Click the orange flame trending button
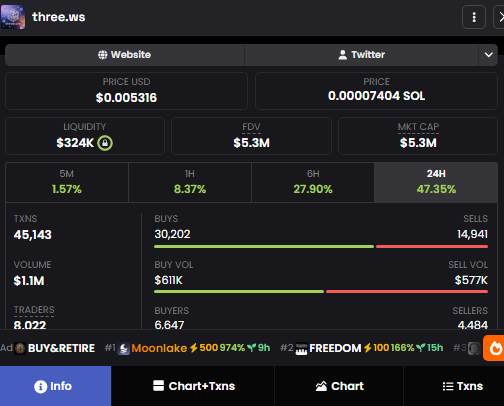The width and height of the screenshot is (504, 406). 494,348
